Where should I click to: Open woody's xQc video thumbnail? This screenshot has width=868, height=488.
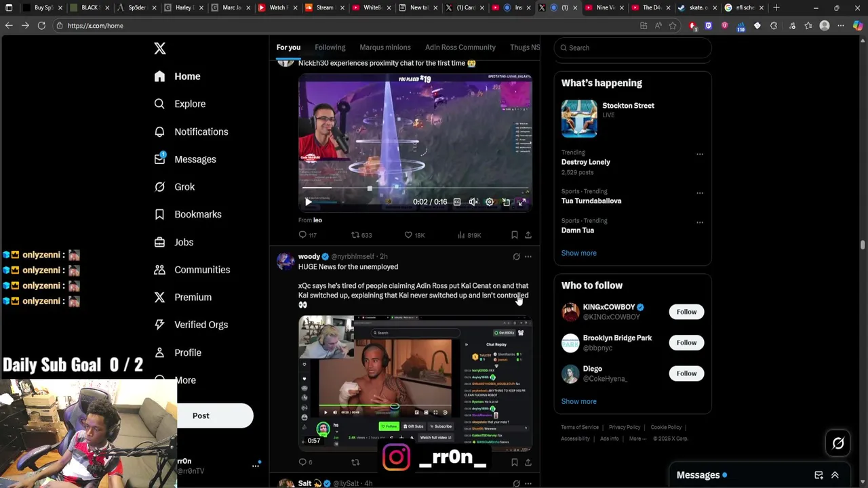[x=415, y=383]
